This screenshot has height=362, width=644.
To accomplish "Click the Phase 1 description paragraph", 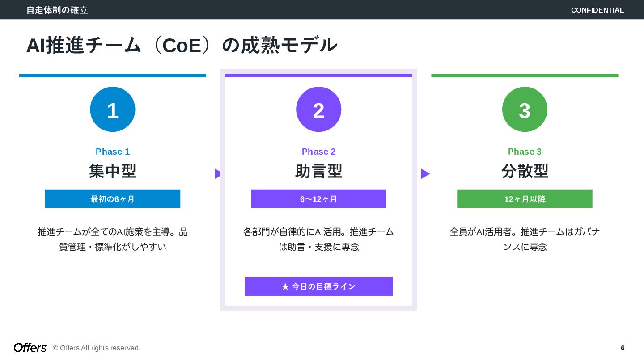I will coord(113,239).
